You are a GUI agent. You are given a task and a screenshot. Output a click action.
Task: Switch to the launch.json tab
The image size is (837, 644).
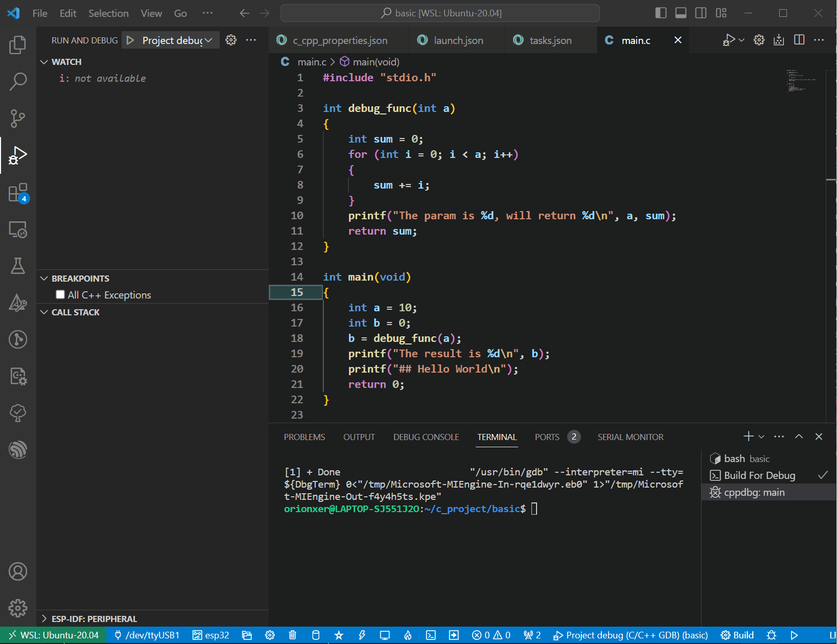(x=458, y=40)
